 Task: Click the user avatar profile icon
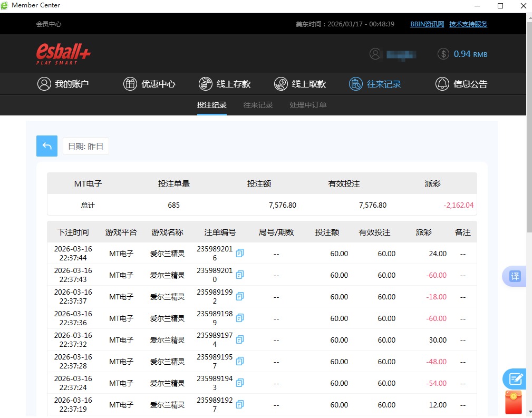pyautogui.click(x=375, y=54)
